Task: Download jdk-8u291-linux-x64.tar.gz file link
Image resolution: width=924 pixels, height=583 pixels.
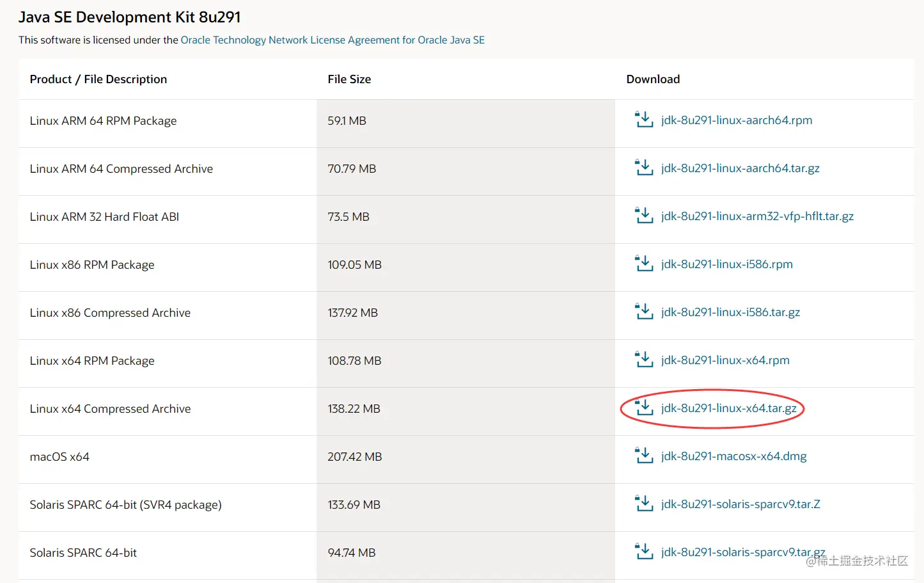Action: pos(729,408)
